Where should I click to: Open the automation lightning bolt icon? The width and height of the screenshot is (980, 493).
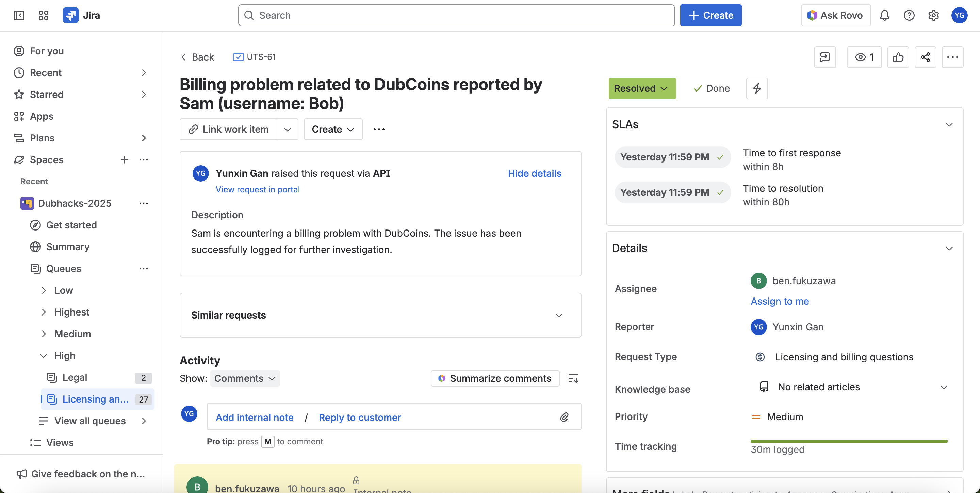click(756, 88)
